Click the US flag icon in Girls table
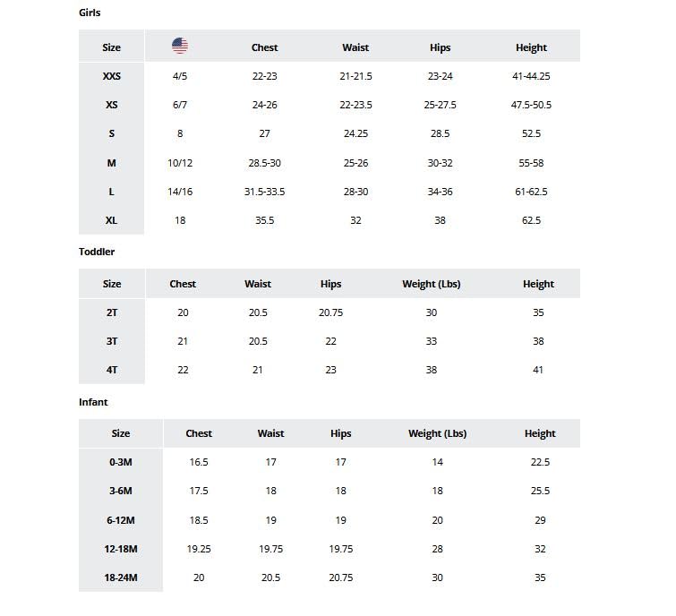 click(x=180, y=47)
